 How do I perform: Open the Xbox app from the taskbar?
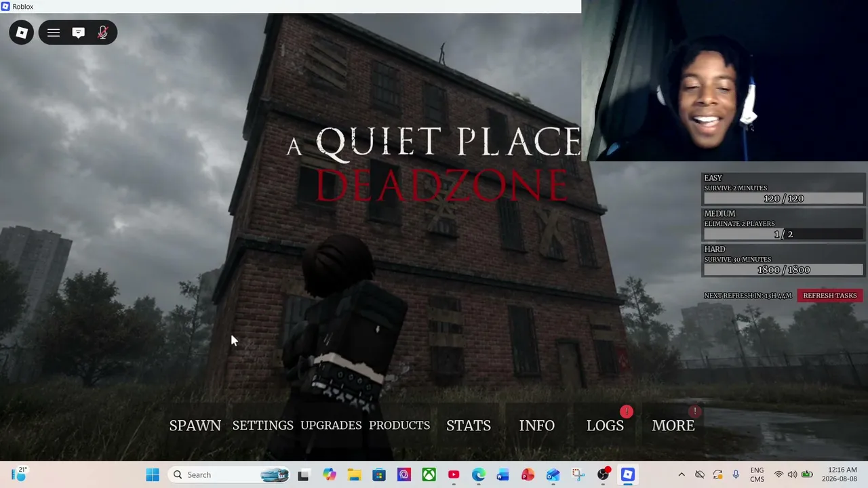tap(429, 474)
